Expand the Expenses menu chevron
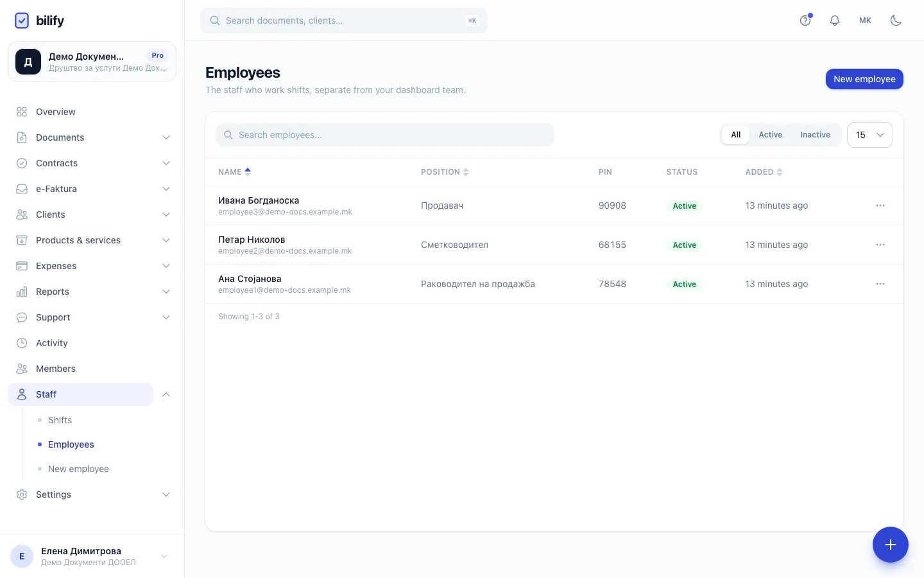This screenshot has width=924, height=578. (x=166, y=266)
